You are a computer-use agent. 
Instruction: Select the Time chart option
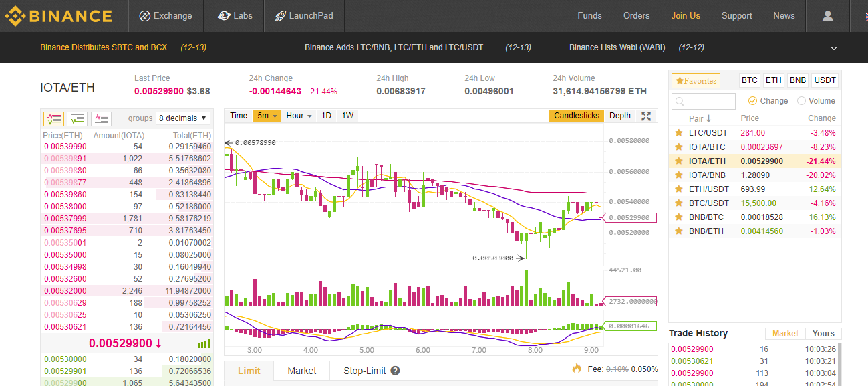[239, 116]
